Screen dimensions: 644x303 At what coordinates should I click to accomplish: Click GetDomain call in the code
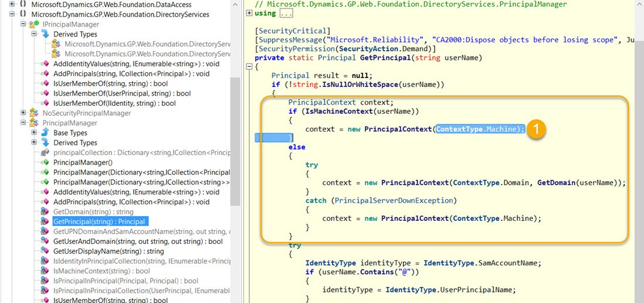556,183
